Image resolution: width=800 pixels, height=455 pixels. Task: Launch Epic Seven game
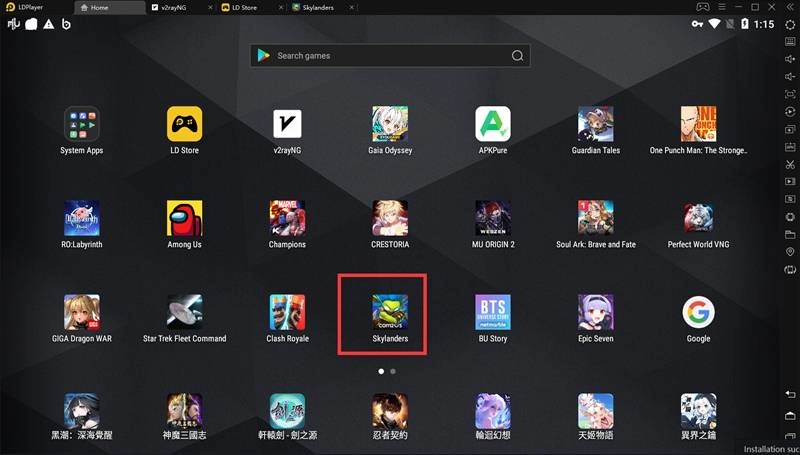pyautogui.click(x=596, y=312)
